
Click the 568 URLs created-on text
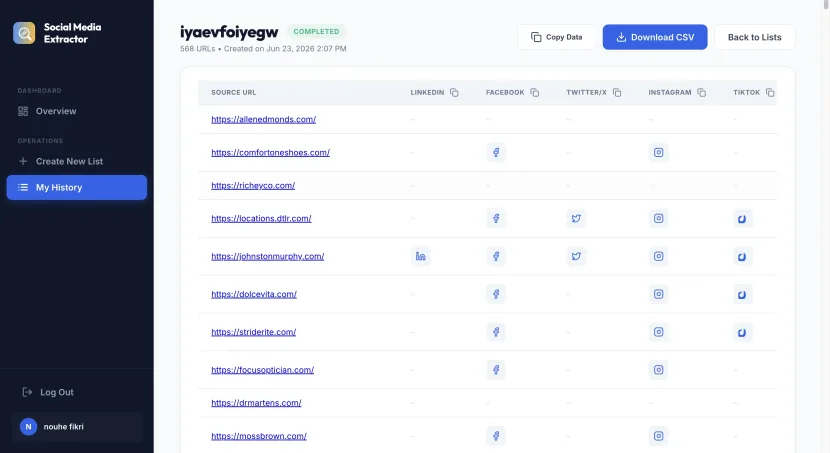point(263,49)
